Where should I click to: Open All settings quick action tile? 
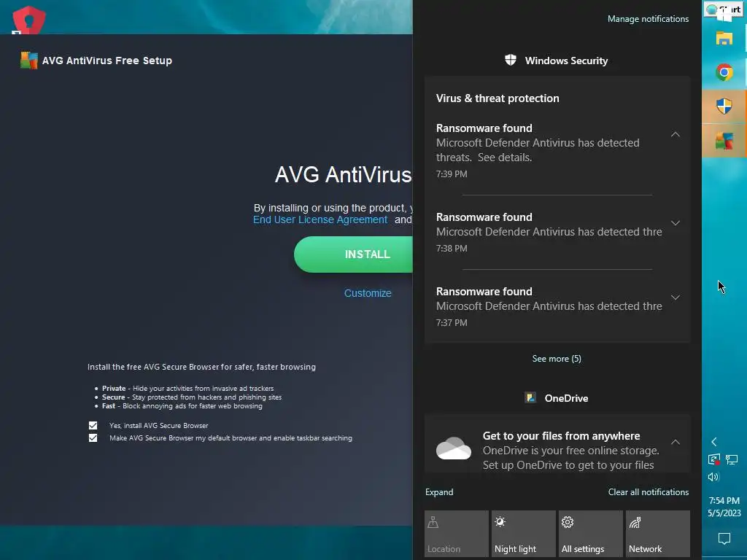591,533
